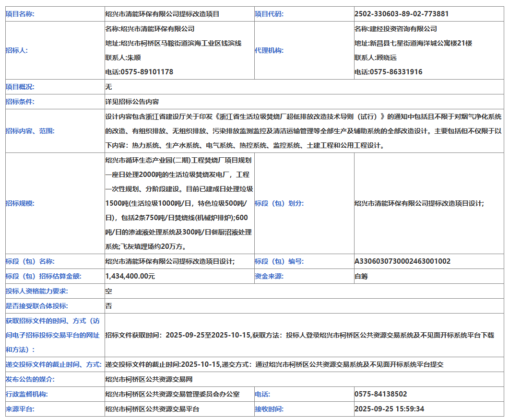Click the 招标文件获取时间 text line
Screen dimensions: 509x420
[x=299, y=335]
